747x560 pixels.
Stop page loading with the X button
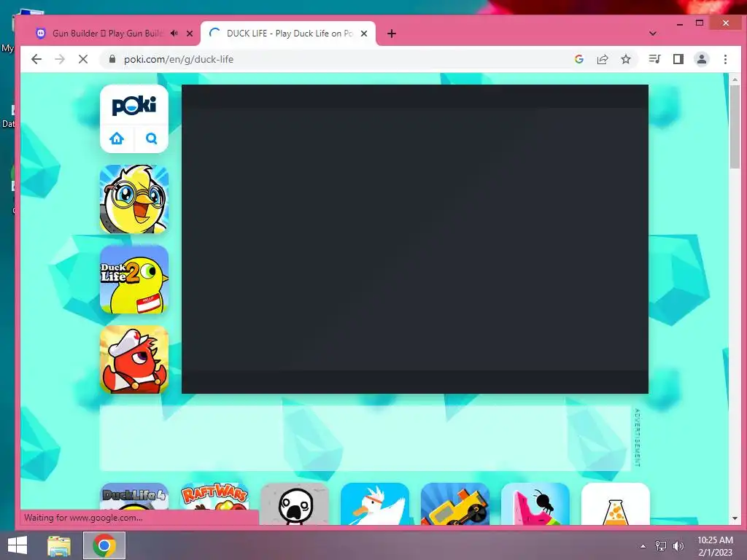point(83,59)
